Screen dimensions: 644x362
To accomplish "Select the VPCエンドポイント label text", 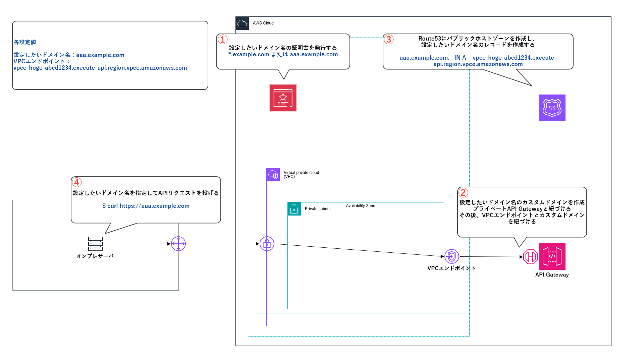I will (x=451, y=268).
